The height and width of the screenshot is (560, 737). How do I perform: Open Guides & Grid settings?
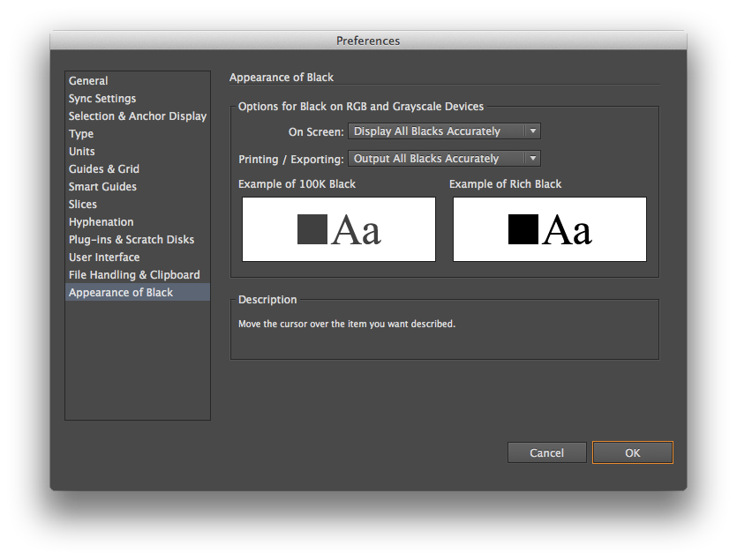click(x=103, y=168)
